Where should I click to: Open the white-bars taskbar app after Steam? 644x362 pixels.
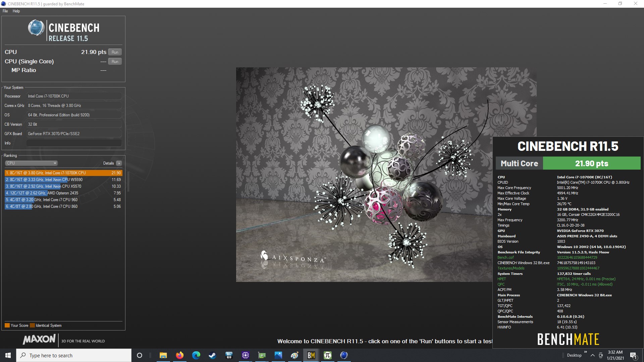(229, 355)
